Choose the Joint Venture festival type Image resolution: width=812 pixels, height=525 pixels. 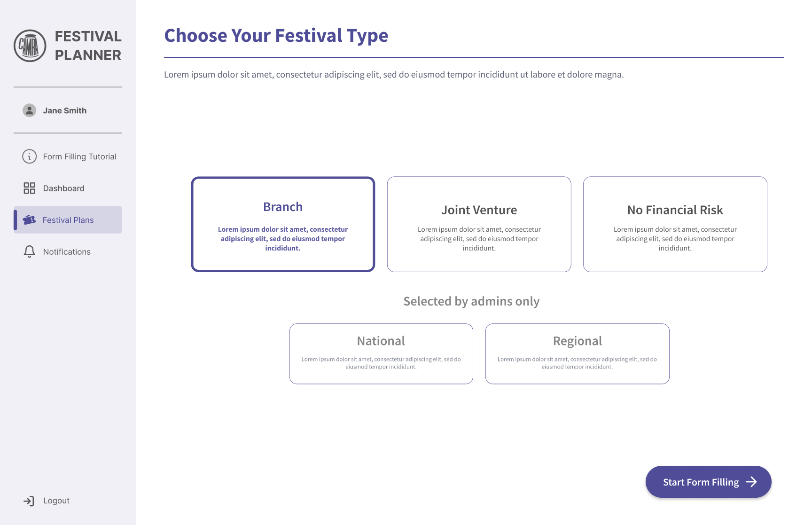pyautogui.click(x=479, y=224)
